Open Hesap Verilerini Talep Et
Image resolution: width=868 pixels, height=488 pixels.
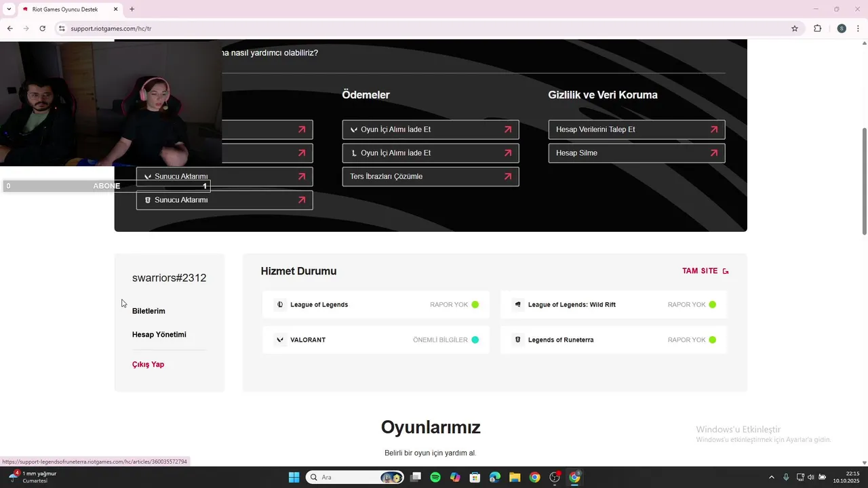click(x=637, y=129)
